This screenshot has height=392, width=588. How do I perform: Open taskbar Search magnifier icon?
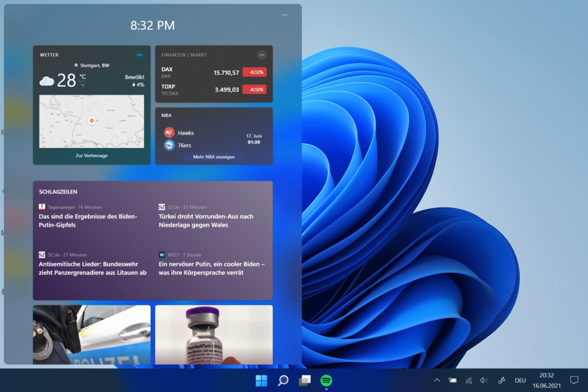tap(283, 380)
